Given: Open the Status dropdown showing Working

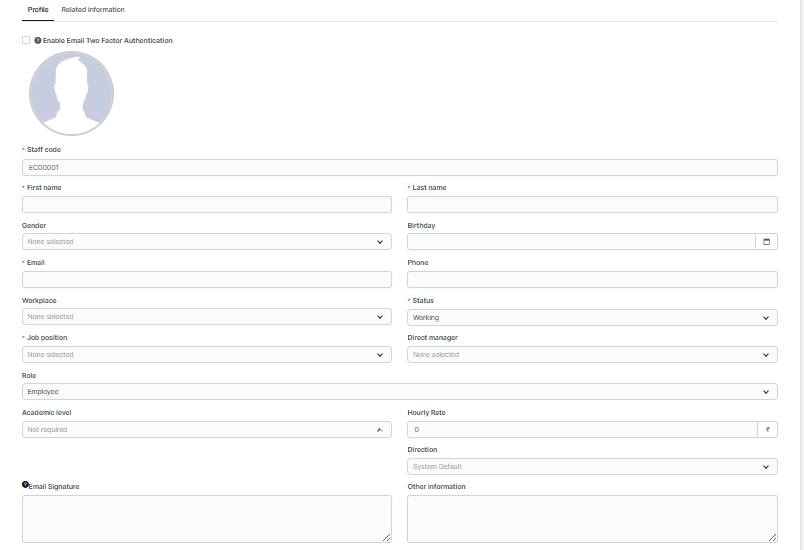Looking at the screenshot, I should click(x=592, y=317).
